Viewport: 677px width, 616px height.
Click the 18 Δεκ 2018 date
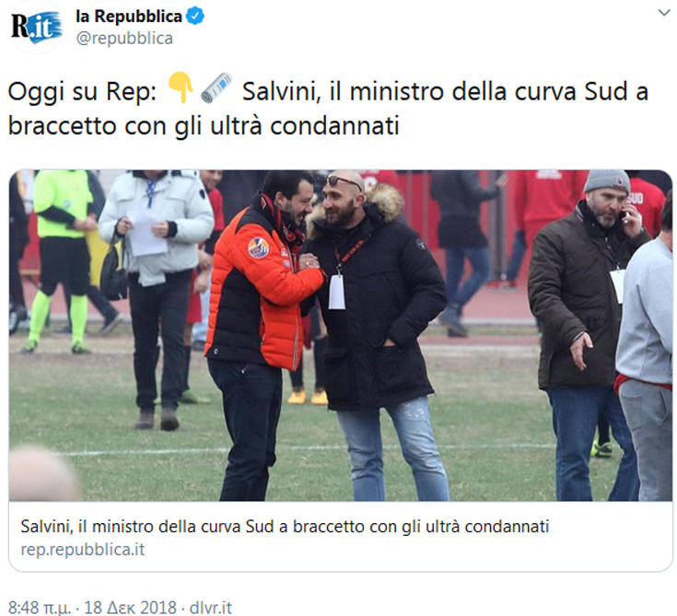pyautogui.click(x=130, y=607)
